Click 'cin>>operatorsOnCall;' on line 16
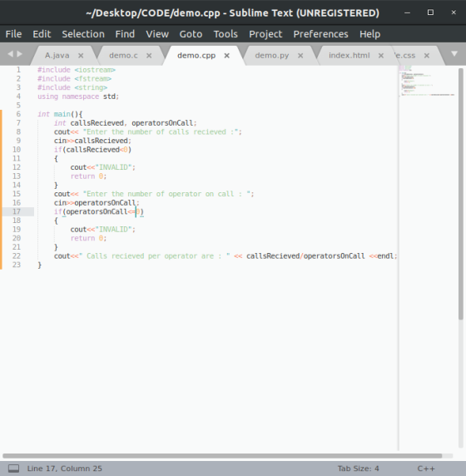466x476 pixels. (x=97, y=202)
